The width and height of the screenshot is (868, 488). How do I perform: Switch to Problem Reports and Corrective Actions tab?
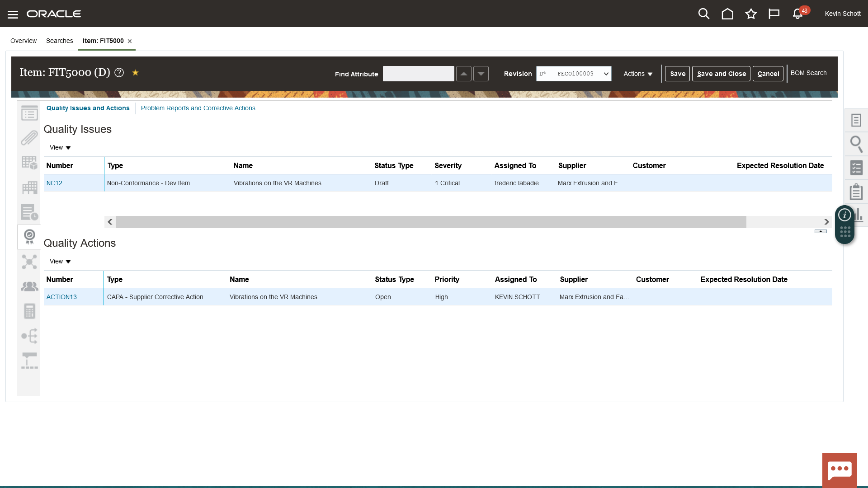198,108
